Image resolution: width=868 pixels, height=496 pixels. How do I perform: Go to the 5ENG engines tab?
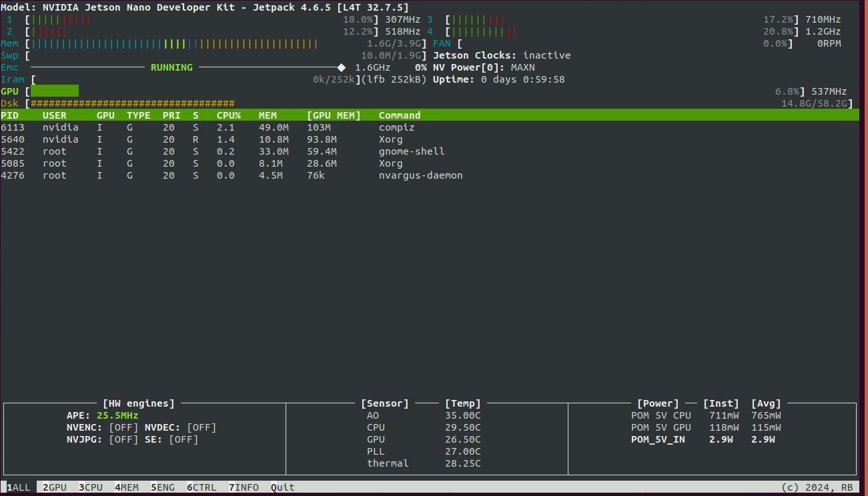[x=163, y=487]
